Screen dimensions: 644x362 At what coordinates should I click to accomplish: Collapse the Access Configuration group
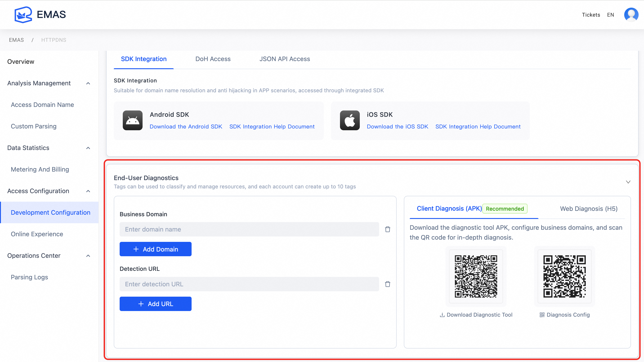[88, 191]
